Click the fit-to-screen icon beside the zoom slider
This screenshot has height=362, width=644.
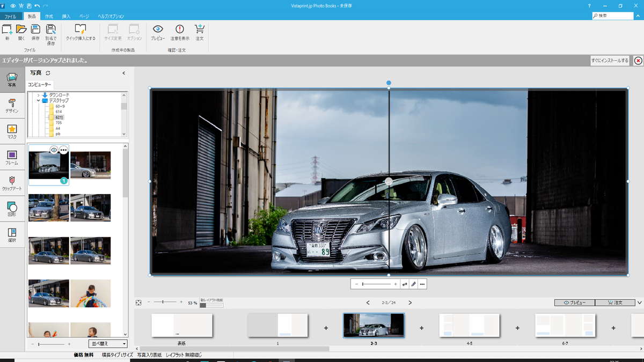(138, 302)
